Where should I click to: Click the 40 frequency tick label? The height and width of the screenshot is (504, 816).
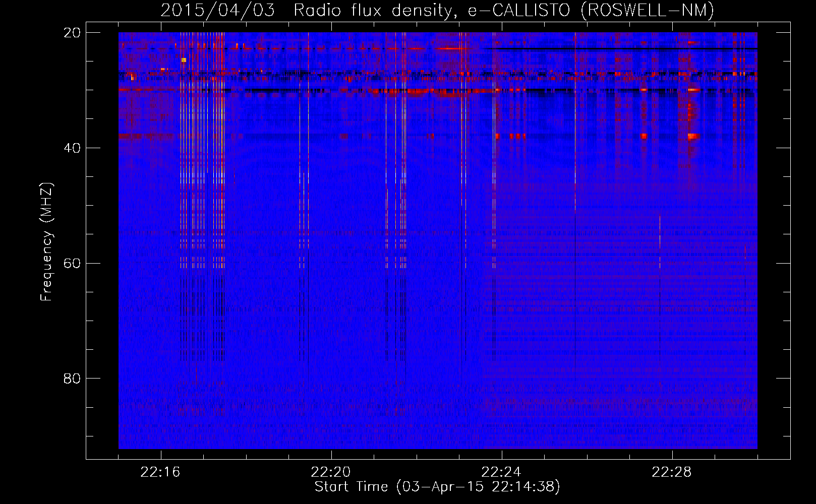72,148
